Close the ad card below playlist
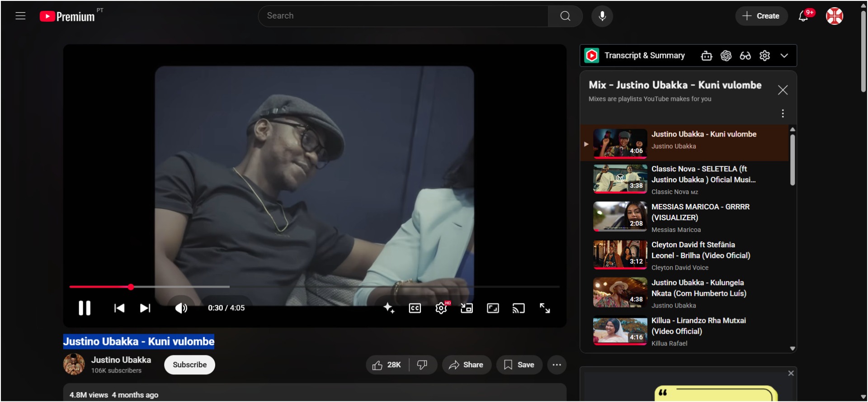This screenshot has width=868, height=402. [x=791, y=374]
